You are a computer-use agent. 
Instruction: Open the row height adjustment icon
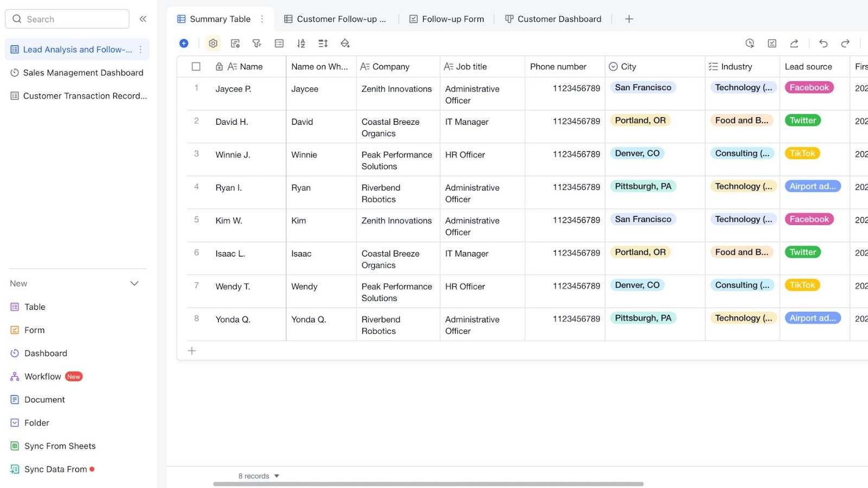pos(323,43)
